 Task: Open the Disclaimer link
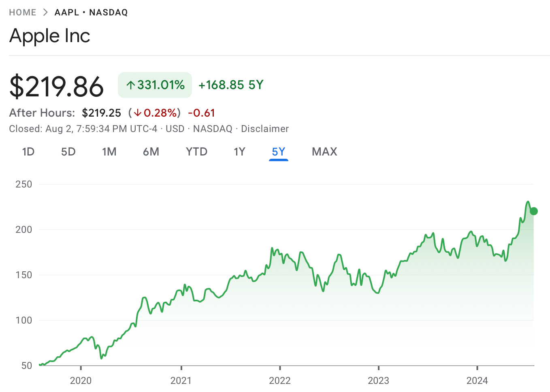pyautogui.click(x=264, y=129)
